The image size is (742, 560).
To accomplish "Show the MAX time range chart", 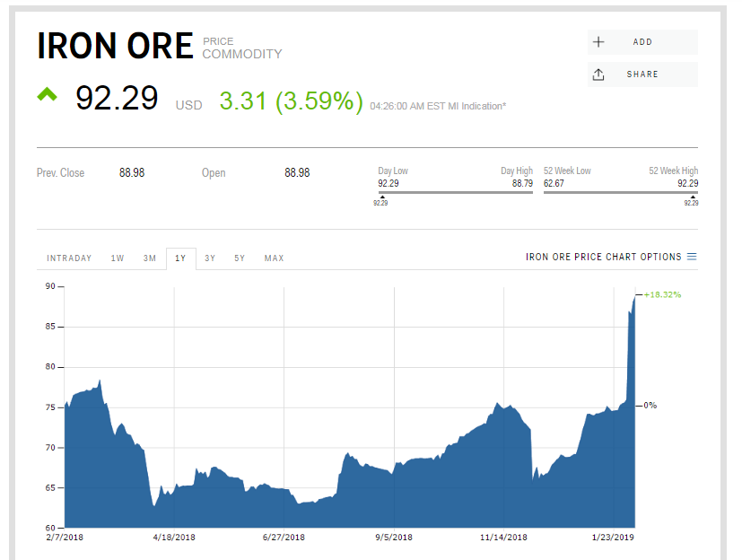I will click(x=274, y=258).
